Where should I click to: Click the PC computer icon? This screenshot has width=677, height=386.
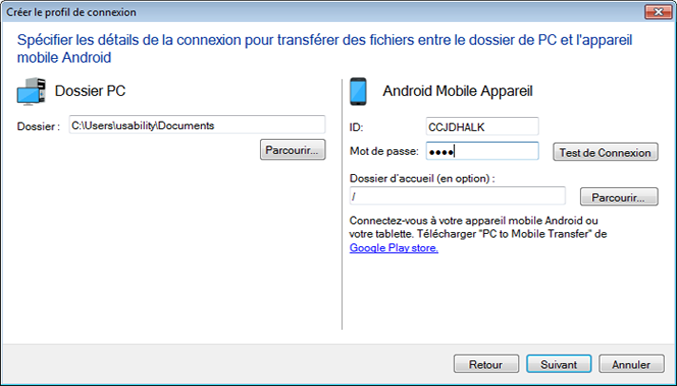click(x=31, y=92)
